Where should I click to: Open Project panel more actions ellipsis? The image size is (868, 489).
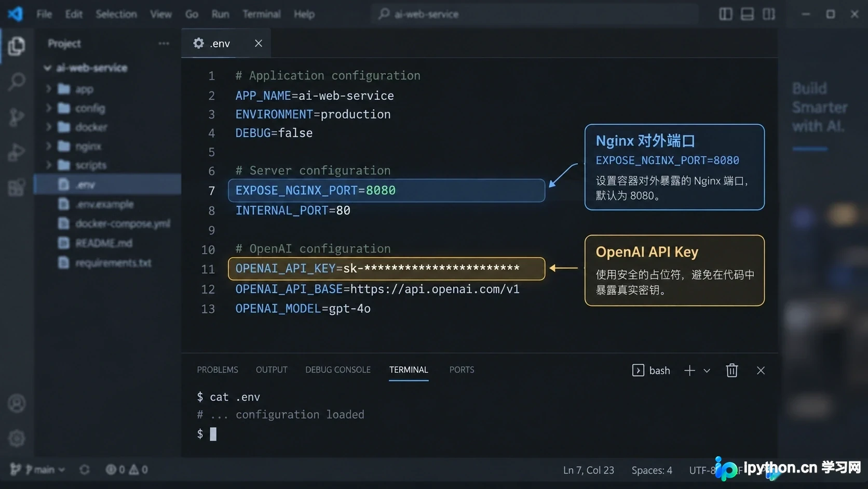(x=164, y=44)
